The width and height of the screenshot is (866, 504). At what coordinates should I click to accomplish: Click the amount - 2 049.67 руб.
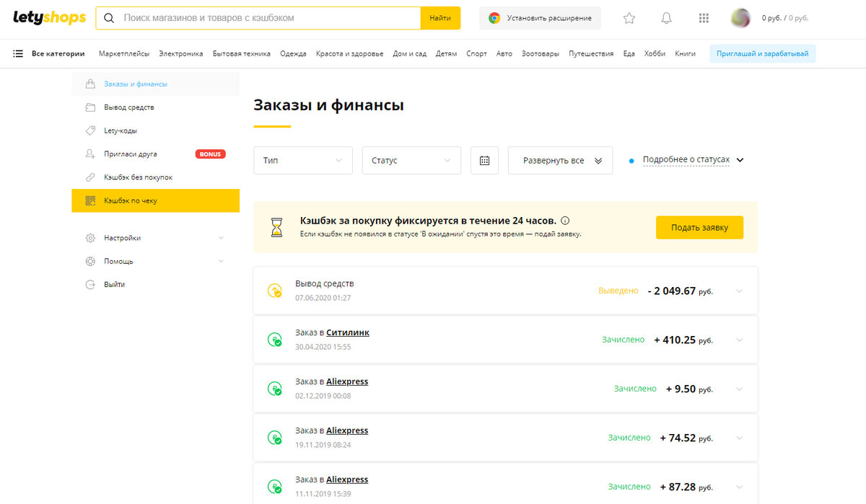pyautogui.click(x=680, y=291)
